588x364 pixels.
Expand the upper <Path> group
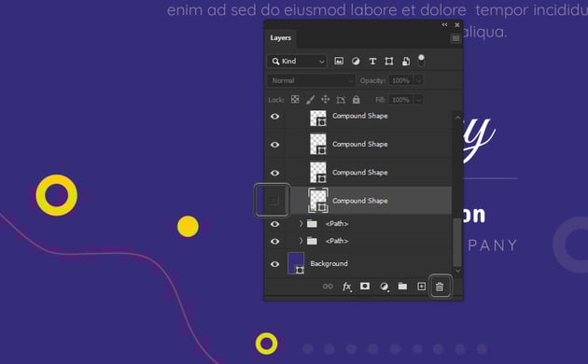[301, 223]
